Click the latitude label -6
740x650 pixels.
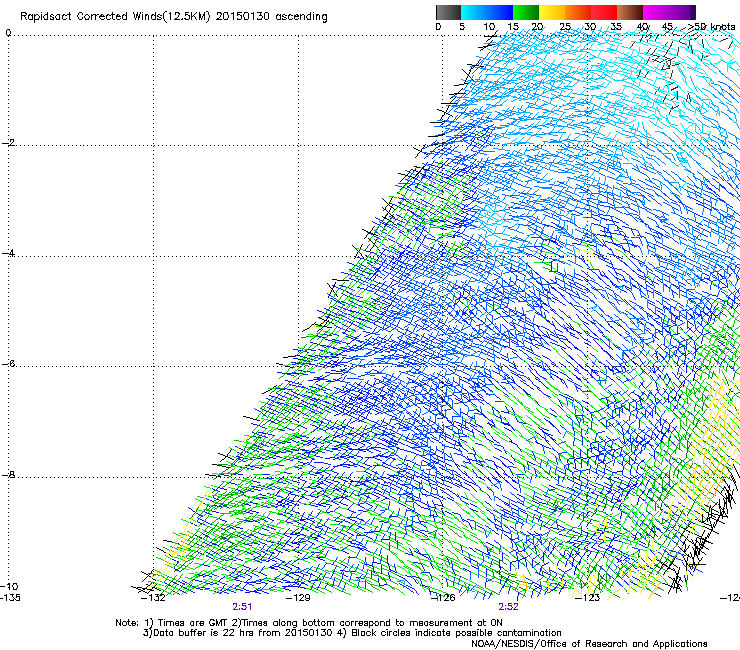pyautogui.click(x=8, y=364)
